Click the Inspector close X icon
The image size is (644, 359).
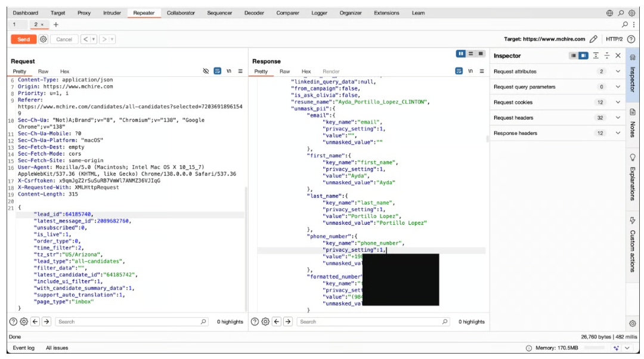pyautogui.click(x=618, y=55)
